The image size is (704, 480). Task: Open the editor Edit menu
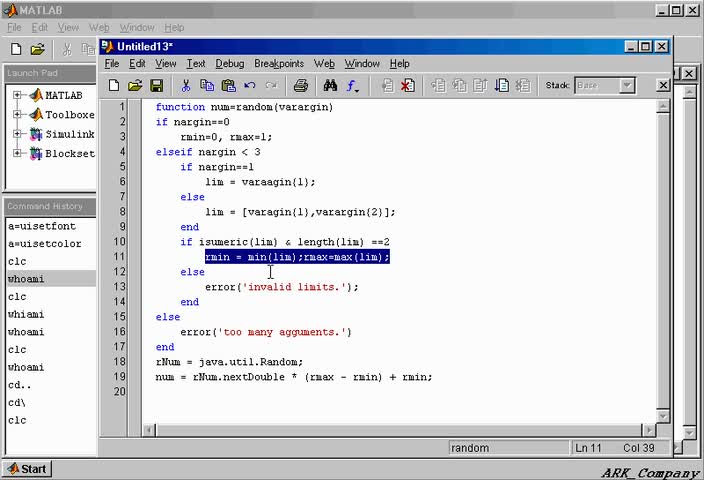pyautogui.click(x=137, y=64)
